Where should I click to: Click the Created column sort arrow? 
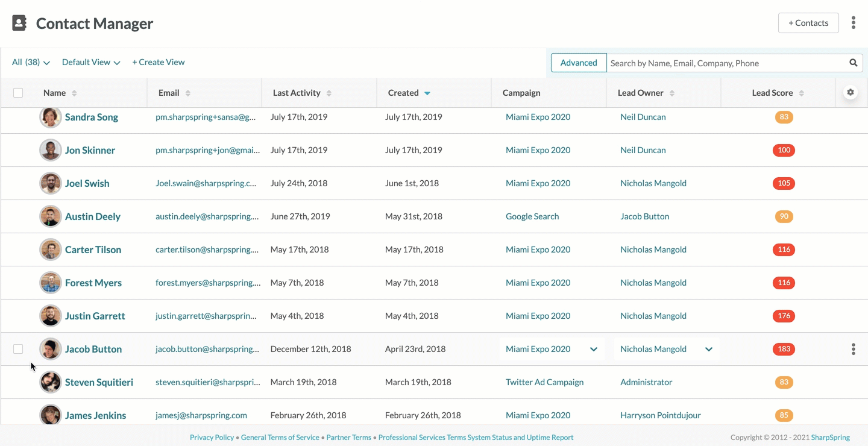427,93
